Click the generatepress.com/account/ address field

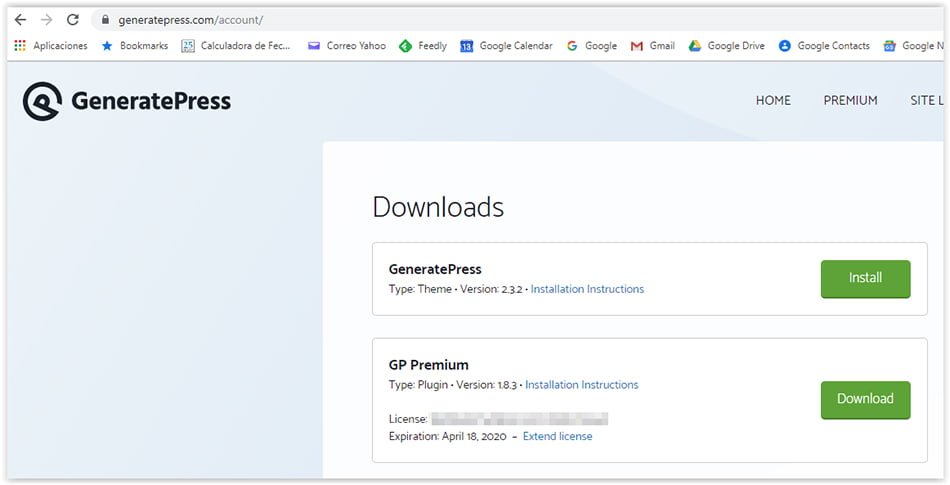pyautogui.click(x=515, y=20)
